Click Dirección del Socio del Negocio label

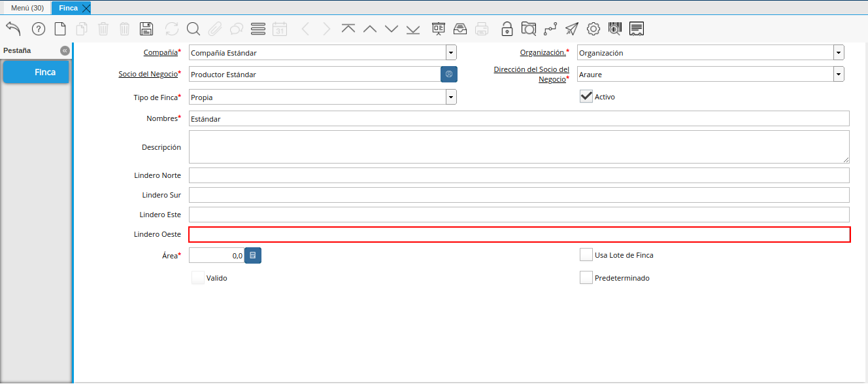pyautogui.click(x=531, y=74)
